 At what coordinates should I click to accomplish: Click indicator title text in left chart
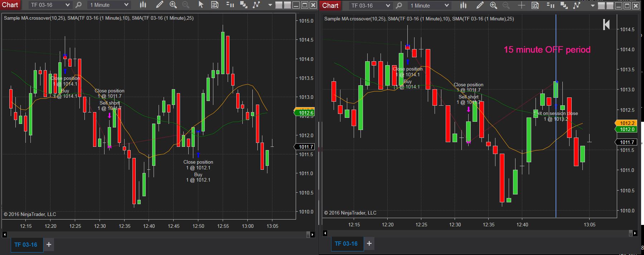click(99, 18)
